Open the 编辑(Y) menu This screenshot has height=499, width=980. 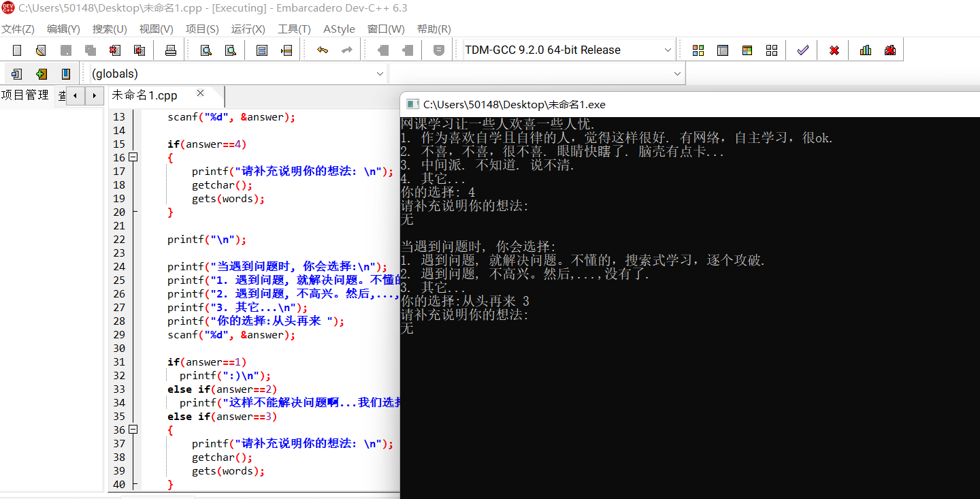63,29
